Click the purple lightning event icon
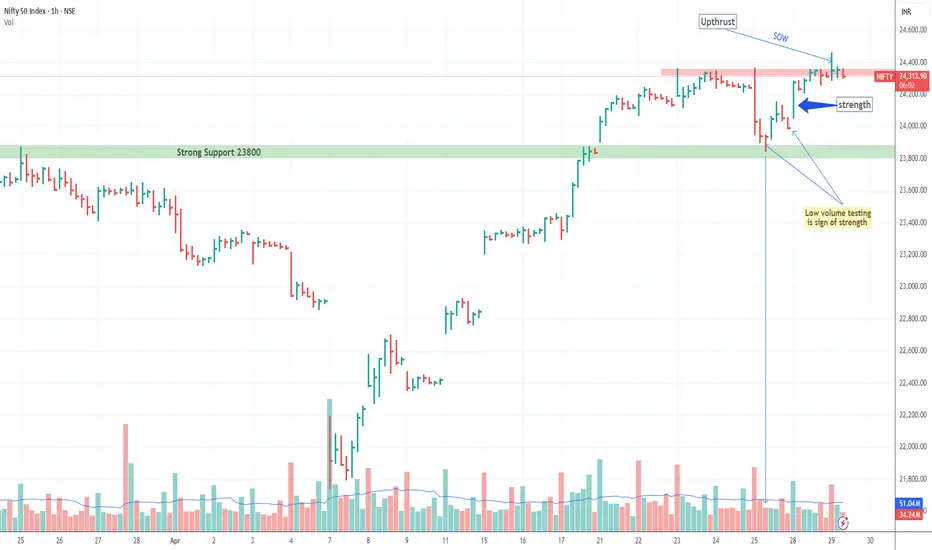This screenshot has width=932, height=550. (843, 523)
